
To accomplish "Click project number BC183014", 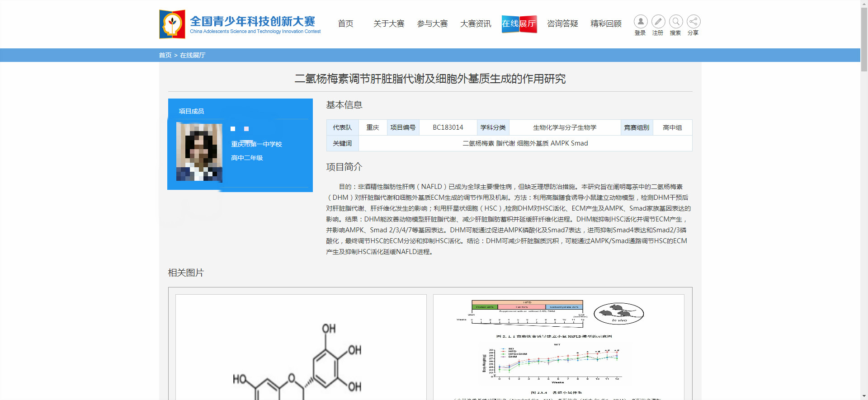I will [448, 127].
